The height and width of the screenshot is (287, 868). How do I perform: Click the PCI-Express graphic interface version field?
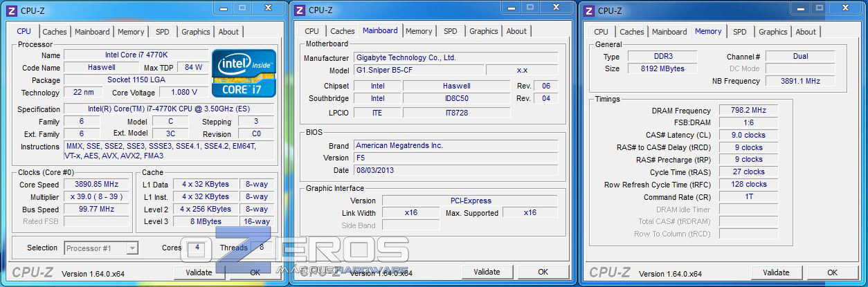(470, 201)
